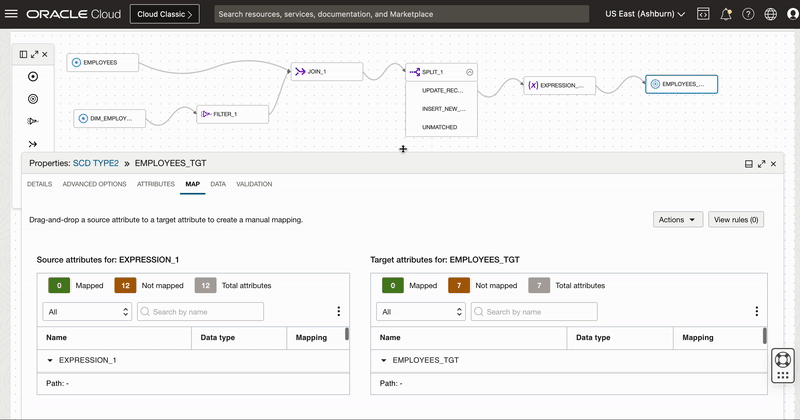Click View rules (0) button
This screenshot has height=420, width=800.
736,219
